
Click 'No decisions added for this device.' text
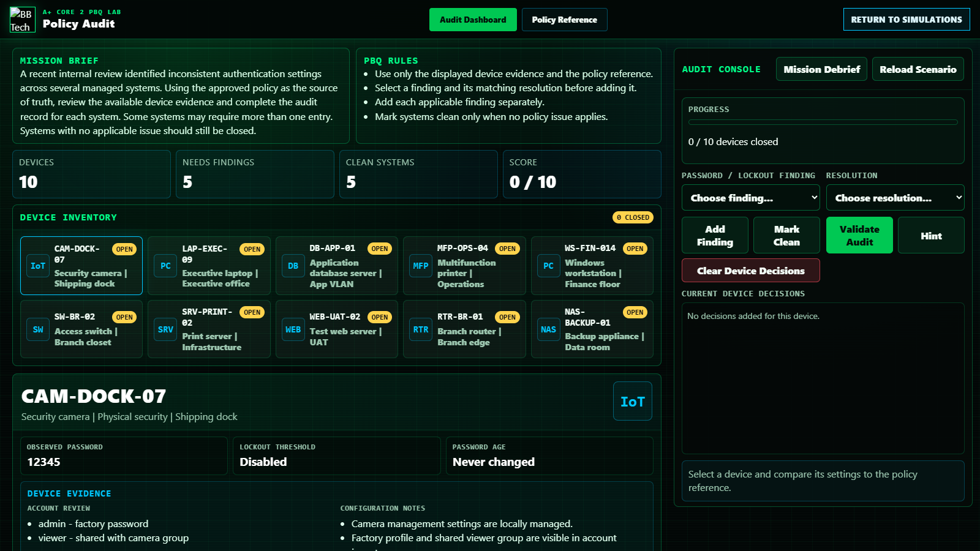click(x=753, y=316)
